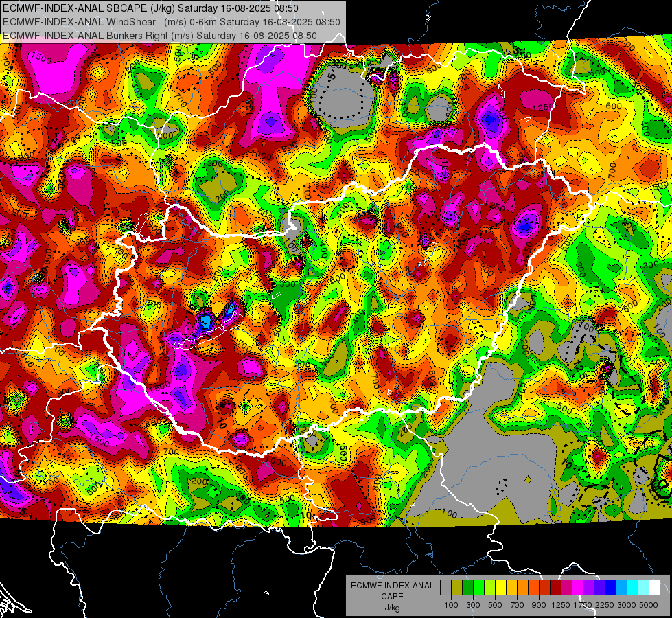Click the legend scale value 5000
The image size is (672, 618).
pyautogui.click(x=649, y=605)
